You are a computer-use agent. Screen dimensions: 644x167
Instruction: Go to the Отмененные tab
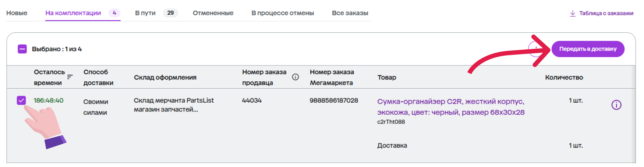[x=213, y=13]
